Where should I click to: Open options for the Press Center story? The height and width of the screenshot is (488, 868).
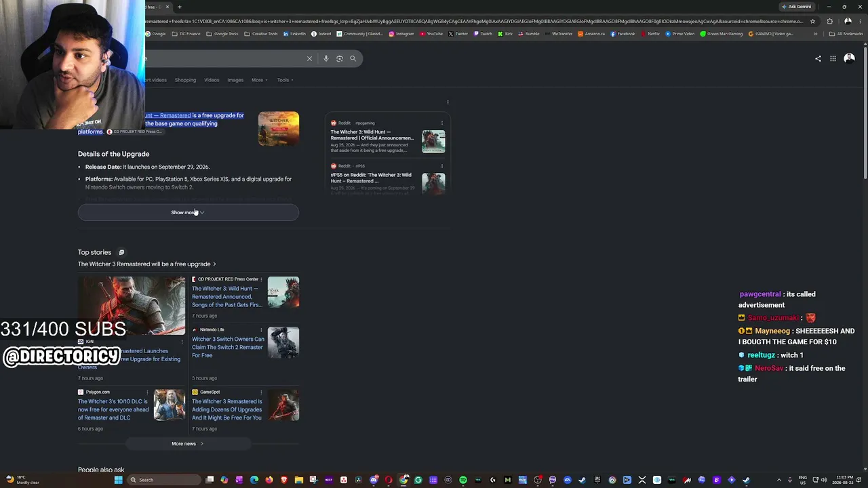point(261,279)
